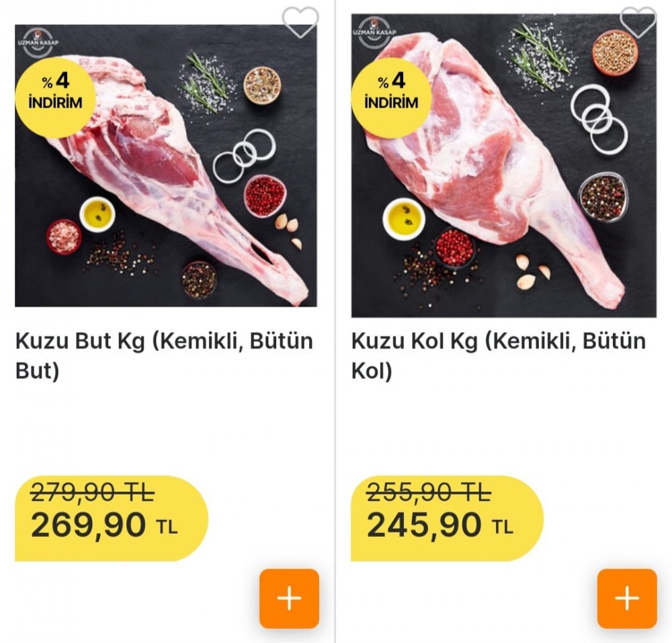Open the Kuzu Kol product image
This screenshot has width=672, height=643.
point(503,165)
